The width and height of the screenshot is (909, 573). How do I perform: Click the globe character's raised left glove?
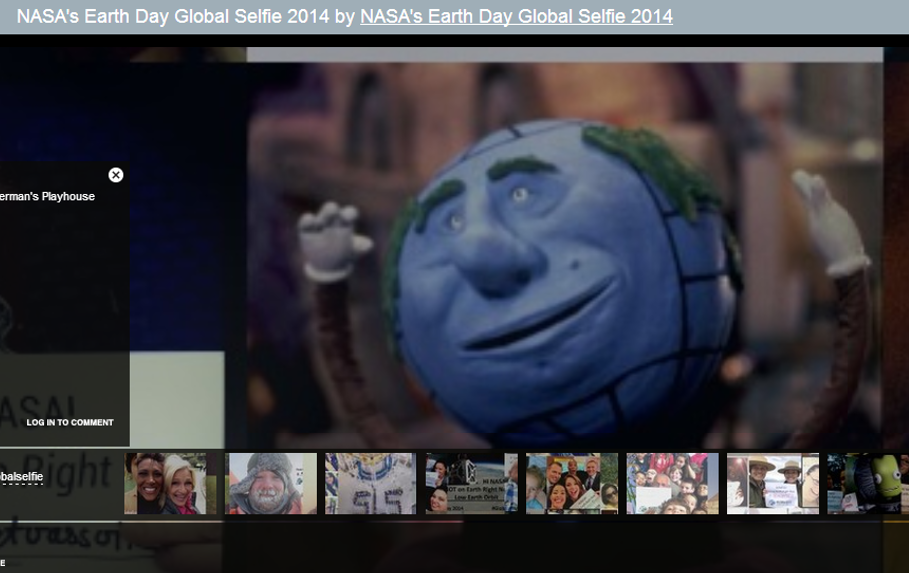click(x=333, y=242)
